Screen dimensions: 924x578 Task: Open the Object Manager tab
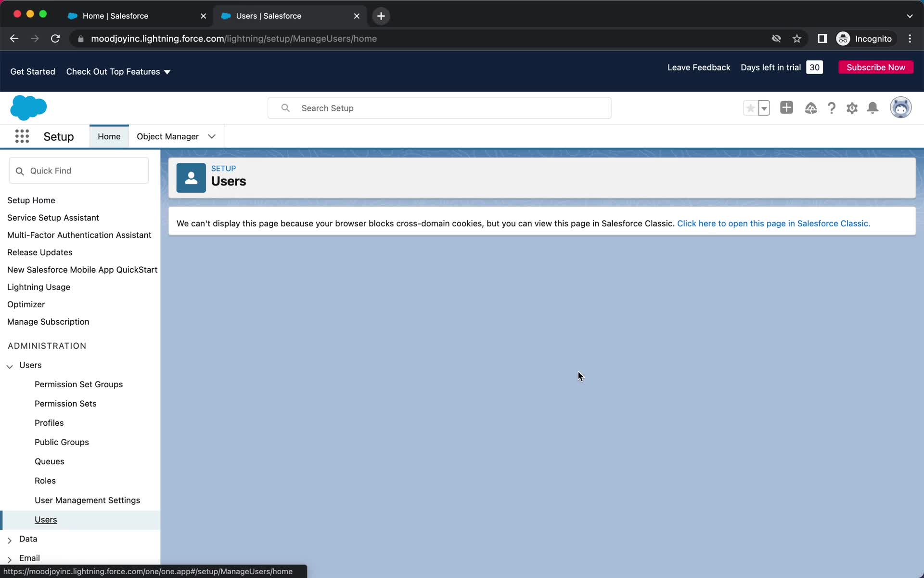167,136
